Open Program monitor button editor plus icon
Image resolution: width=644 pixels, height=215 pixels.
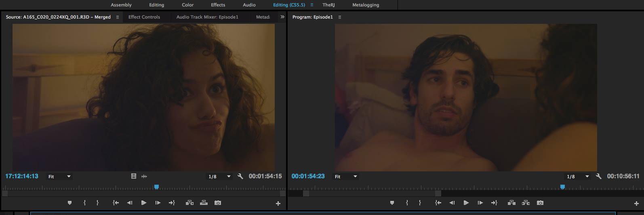[637, 203]
